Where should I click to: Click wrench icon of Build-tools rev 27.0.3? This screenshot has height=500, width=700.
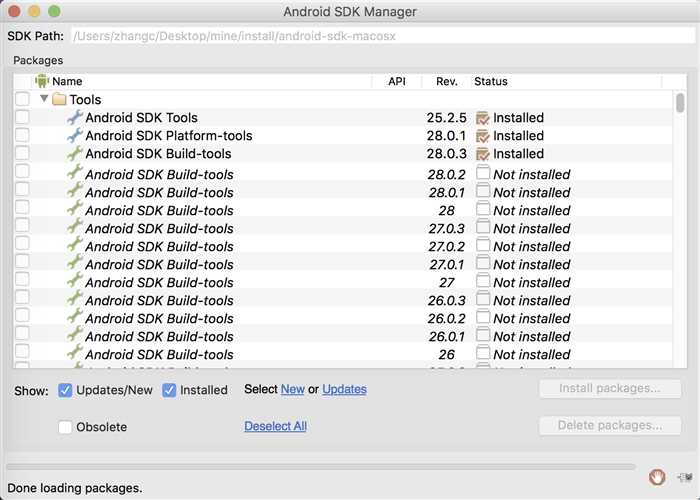coord(75,226)
